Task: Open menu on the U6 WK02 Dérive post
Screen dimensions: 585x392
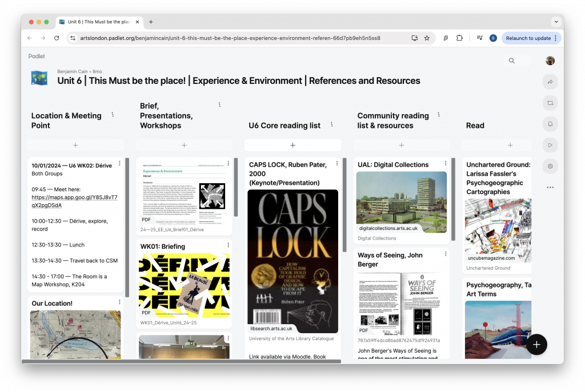Action: [x=119, y=163]
